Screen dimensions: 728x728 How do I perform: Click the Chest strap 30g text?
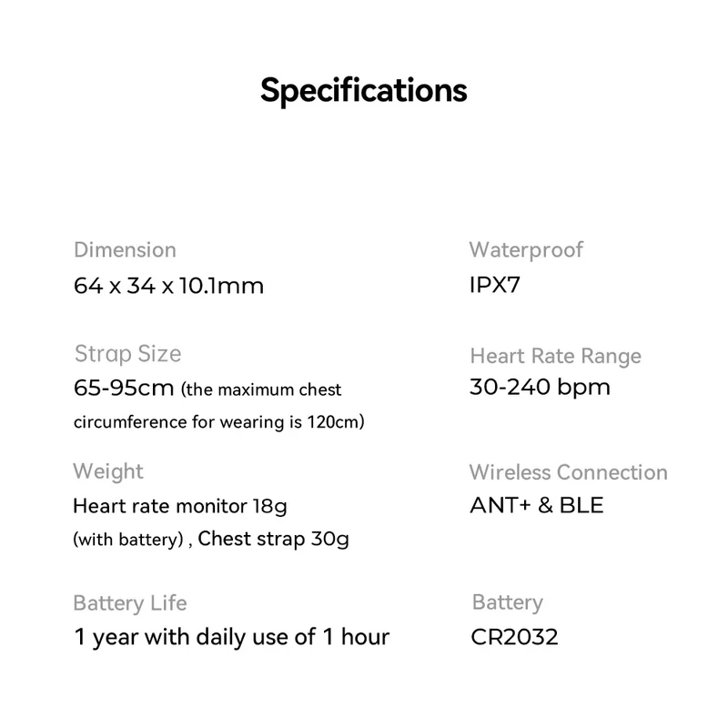point(273,538)
